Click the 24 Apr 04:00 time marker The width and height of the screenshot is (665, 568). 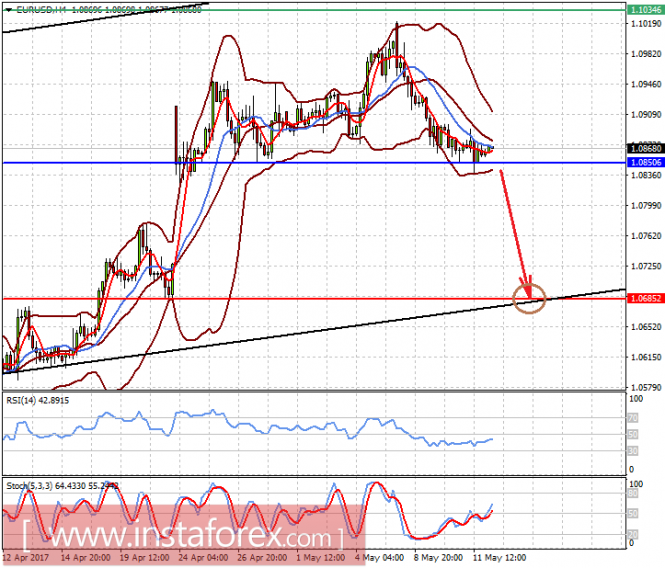(x=203, y=558)
